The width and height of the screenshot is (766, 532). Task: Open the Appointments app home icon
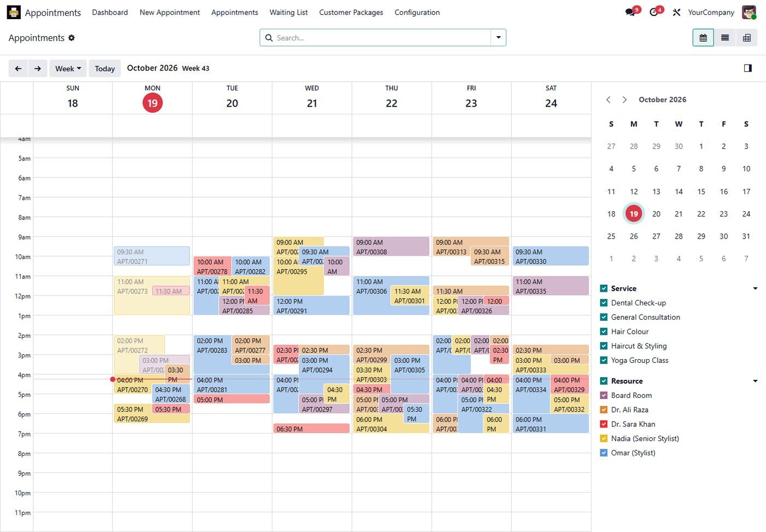[14, 12]
